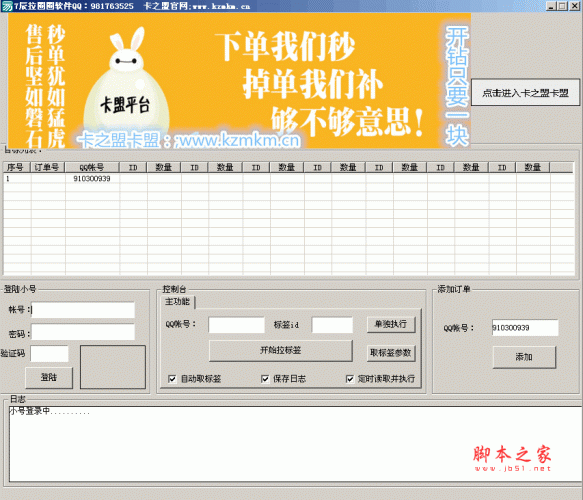Click the 登陆 button

(49, 378)
